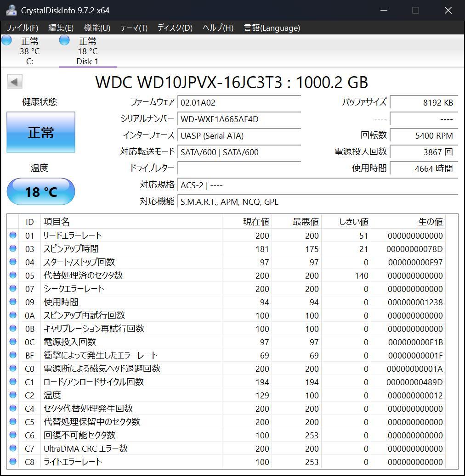Click status dot for ID C2 温度

click(x=13, y=395)
